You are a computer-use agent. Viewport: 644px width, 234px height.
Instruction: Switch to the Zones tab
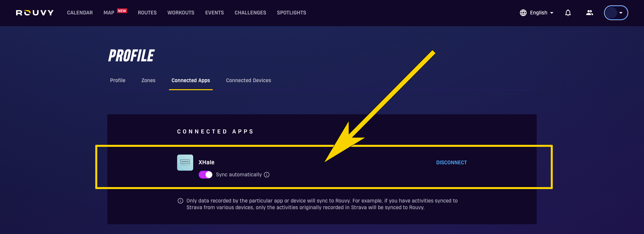coord(148,80)
